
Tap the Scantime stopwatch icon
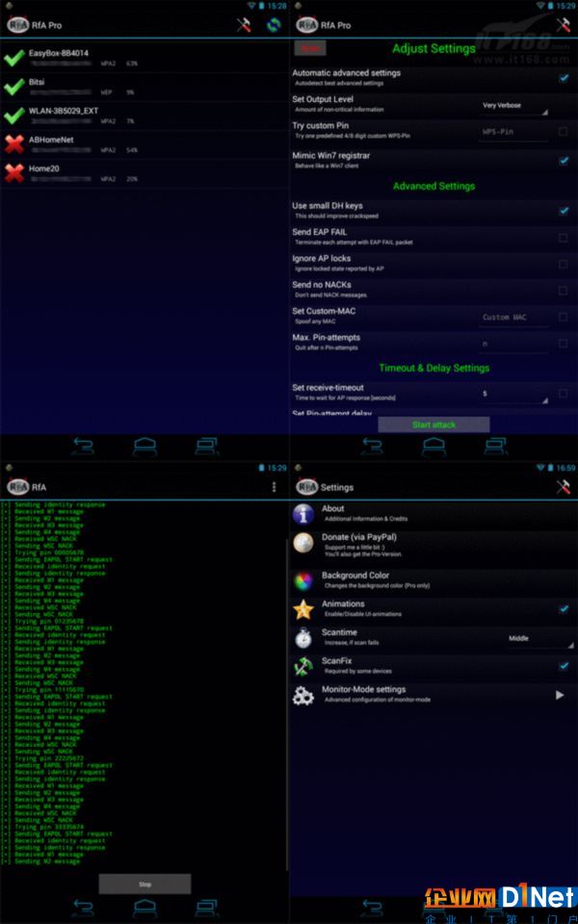pyautogui.click(x=303, y=638)
